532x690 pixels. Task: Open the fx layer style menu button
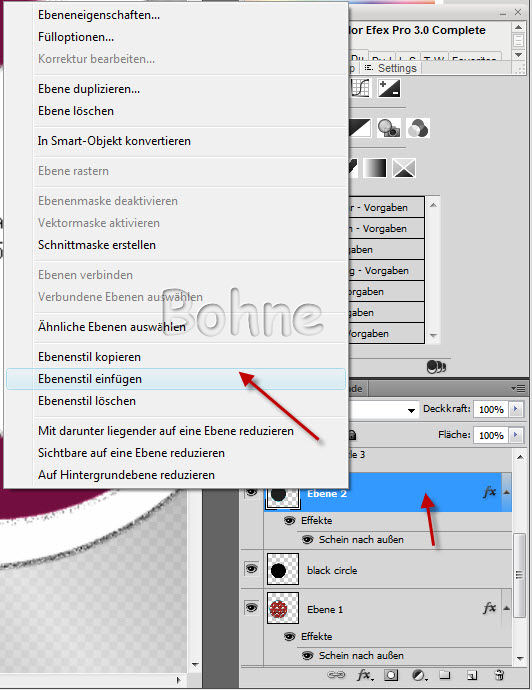[364, 675]
